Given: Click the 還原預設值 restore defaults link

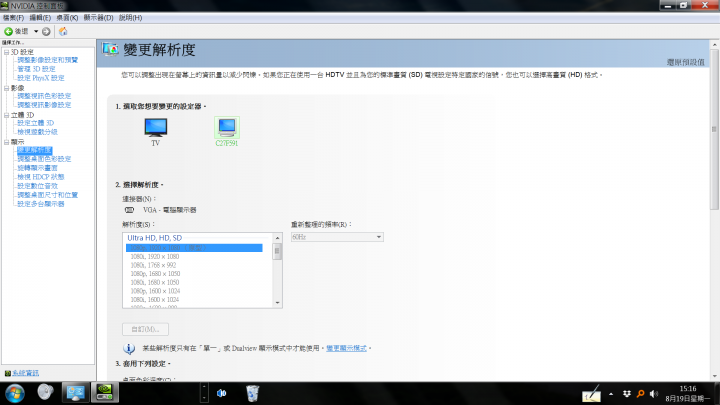Looking at the screenshot, I should 686,62.
